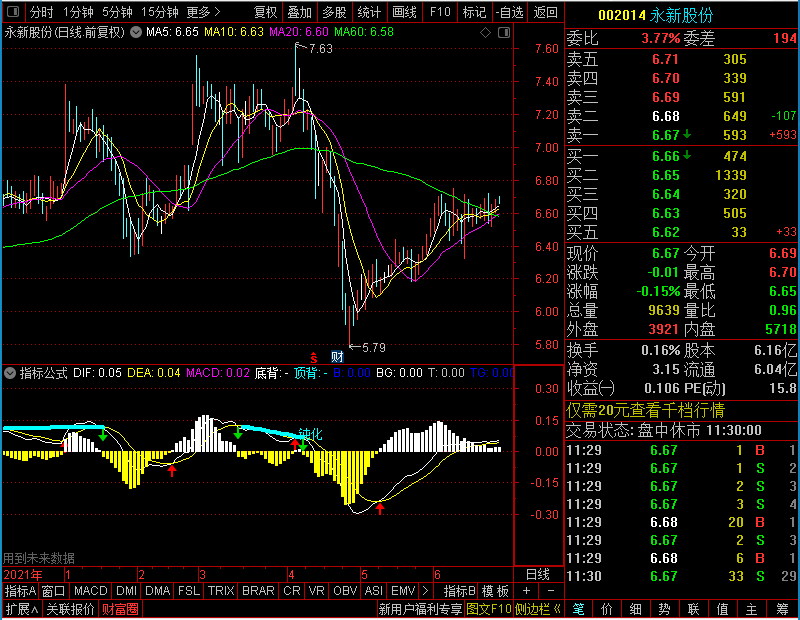The image size is (800, 620).
Task: Expand the 指标公式 indicator dropdown arrow
Action: [x=10, y=373]
